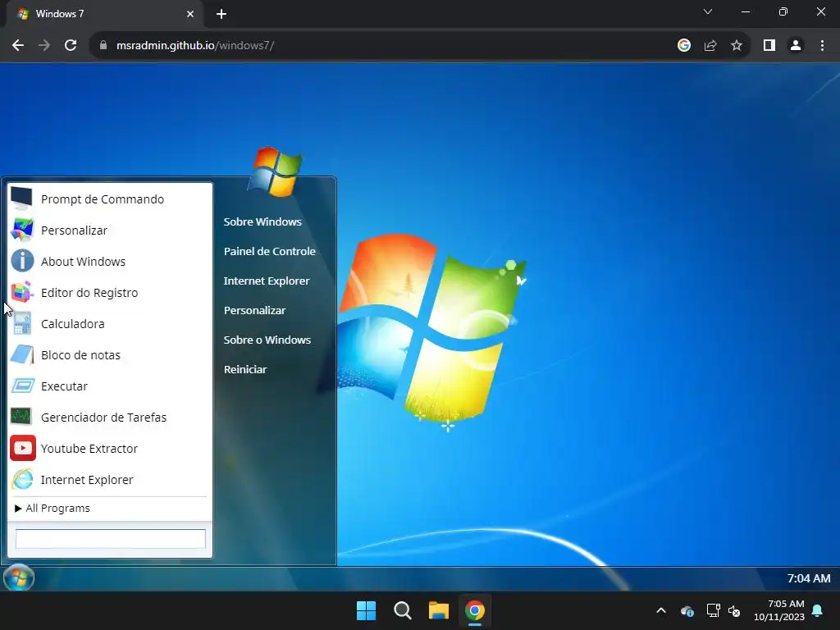Show hidden tray icons with the chevron

point(661,610)
